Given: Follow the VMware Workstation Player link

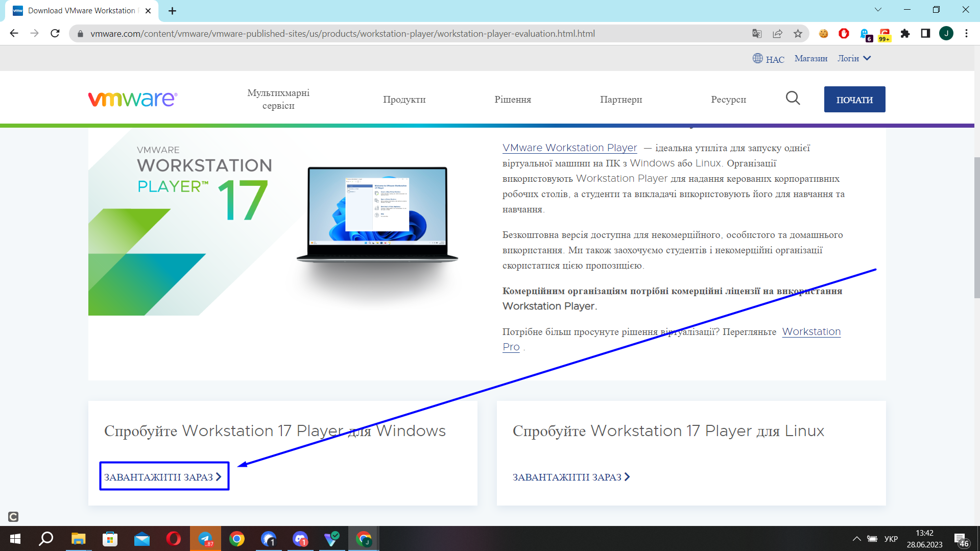Looking at the screenshot, I should coord(569,148).
